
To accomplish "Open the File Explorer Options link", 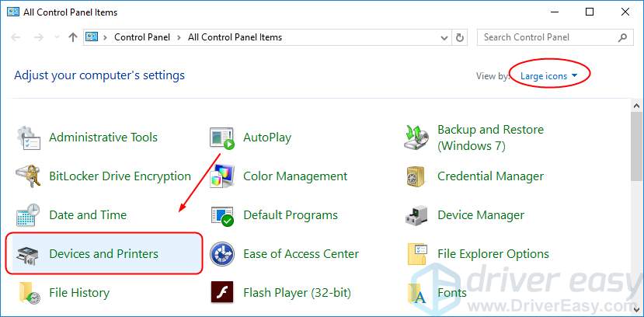I will pos(493,254).
